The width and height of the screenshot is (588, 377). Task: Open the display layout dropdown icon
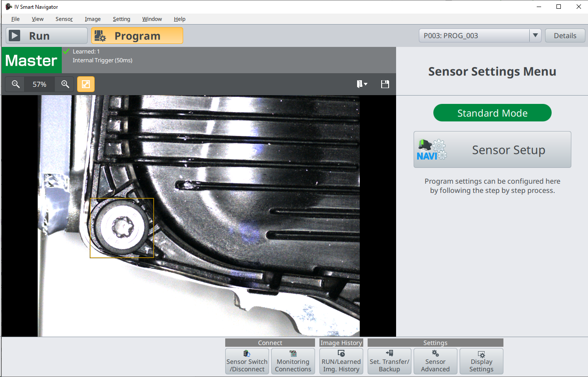point(362,84)
